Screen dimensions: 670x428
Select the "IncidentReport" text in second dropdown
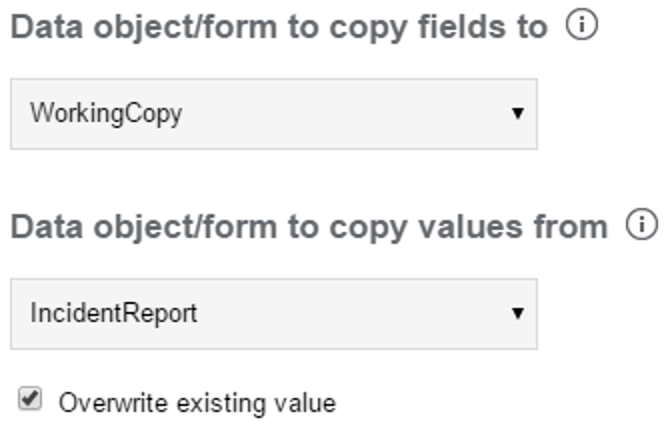click(x=114, y=313)
